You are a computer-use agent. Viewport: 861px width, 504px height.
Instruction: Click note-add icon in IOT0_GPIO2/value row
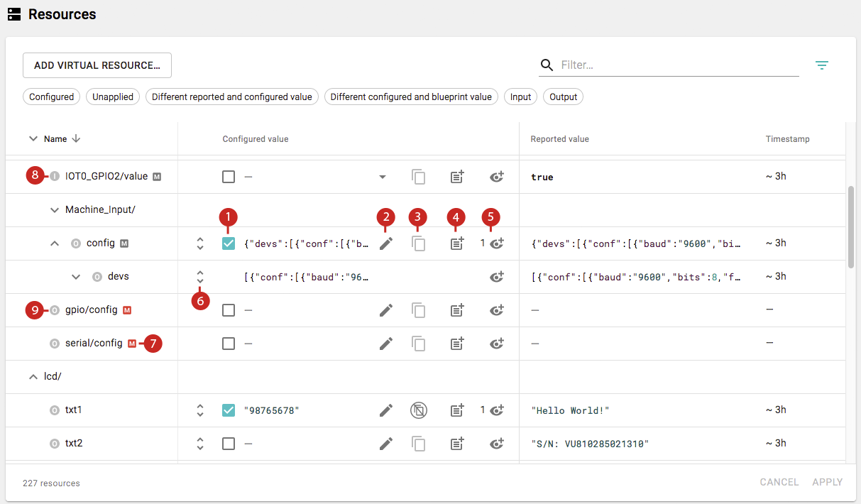click(457, 177)
